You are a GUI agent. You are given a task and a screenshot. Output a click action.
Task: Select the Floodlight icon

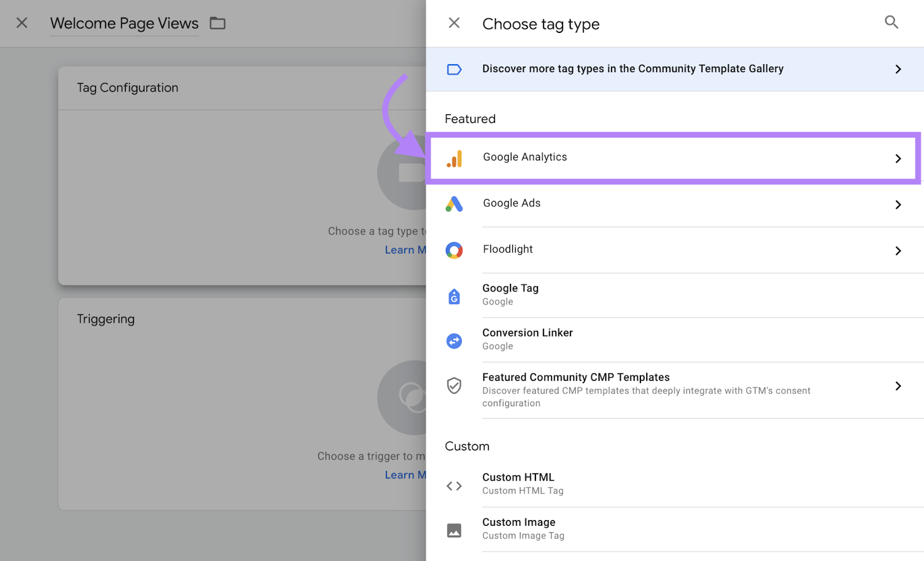tap(454, 250)
